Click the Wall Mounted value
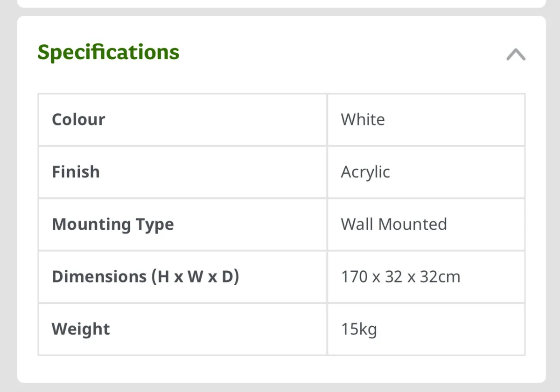The image size is (560, 392). pyautogui.click(x=394, y=224)
